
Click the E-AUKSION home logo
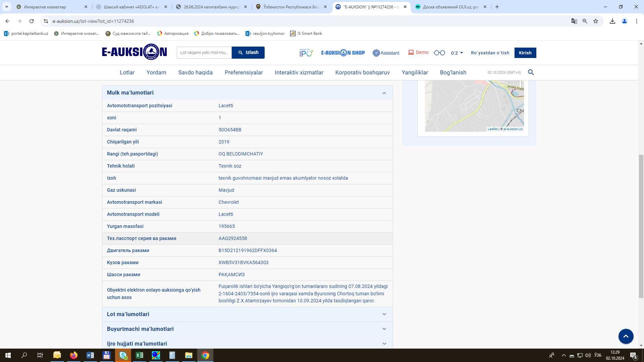[135, 52]
